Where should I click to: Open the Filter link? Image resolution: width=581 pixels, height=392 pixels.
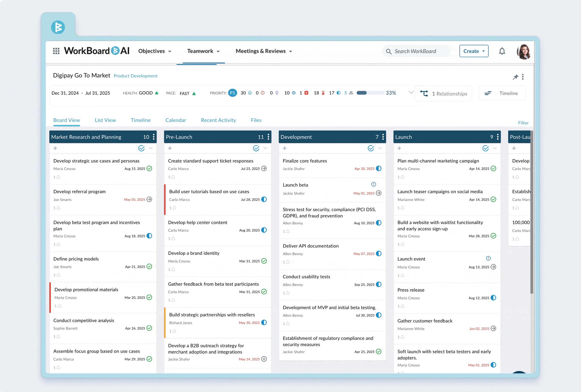tap(523, 123)
